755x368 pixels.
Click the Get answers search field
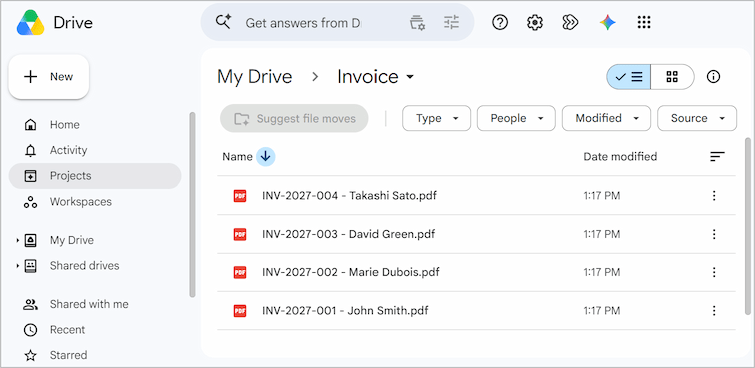(303, 23)
